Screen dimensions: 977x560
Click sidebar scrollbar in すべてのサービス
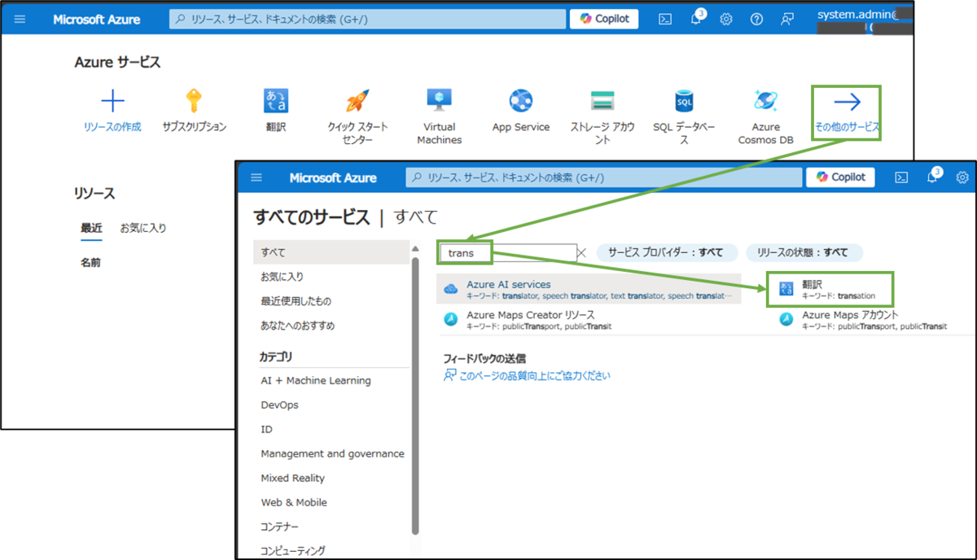[x=415, y=395]
